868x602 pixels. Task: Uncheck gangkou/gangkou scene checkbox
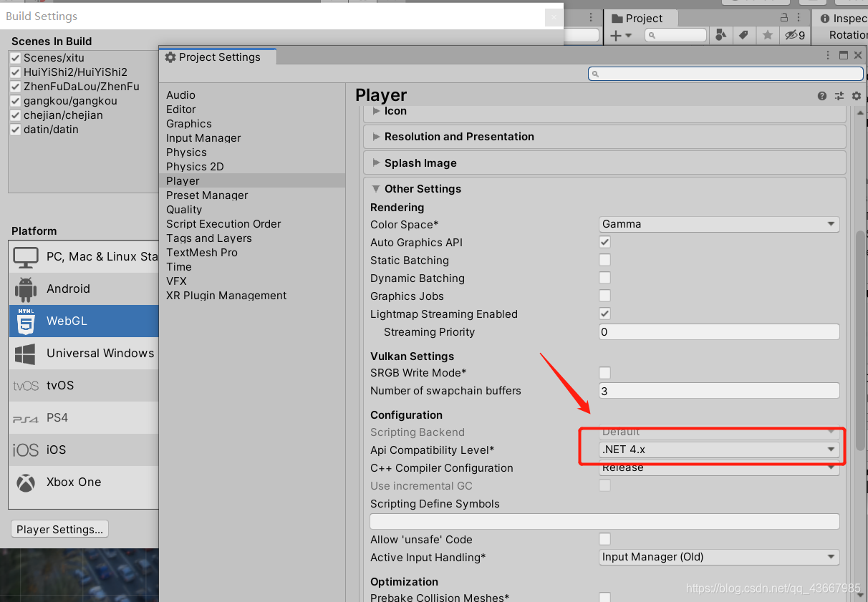pyautogui.click(x=16, y=101)
